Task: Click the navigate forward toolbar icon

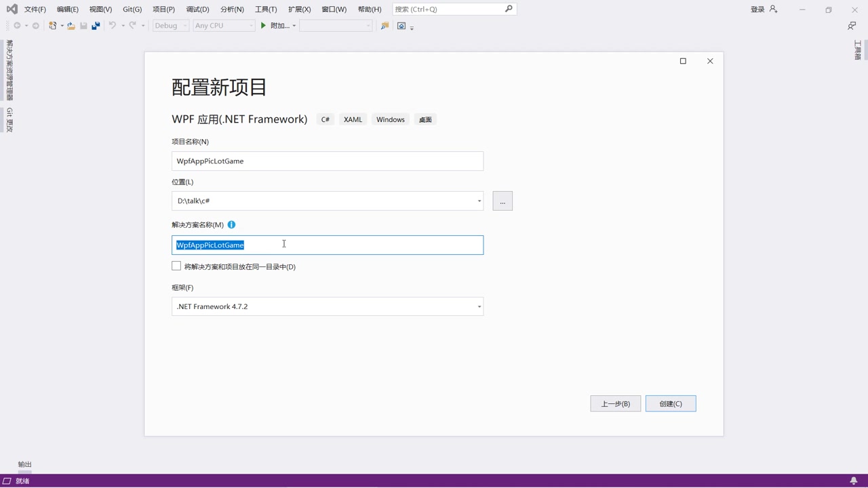Action: pyautogui.click(x=36, y=26)
